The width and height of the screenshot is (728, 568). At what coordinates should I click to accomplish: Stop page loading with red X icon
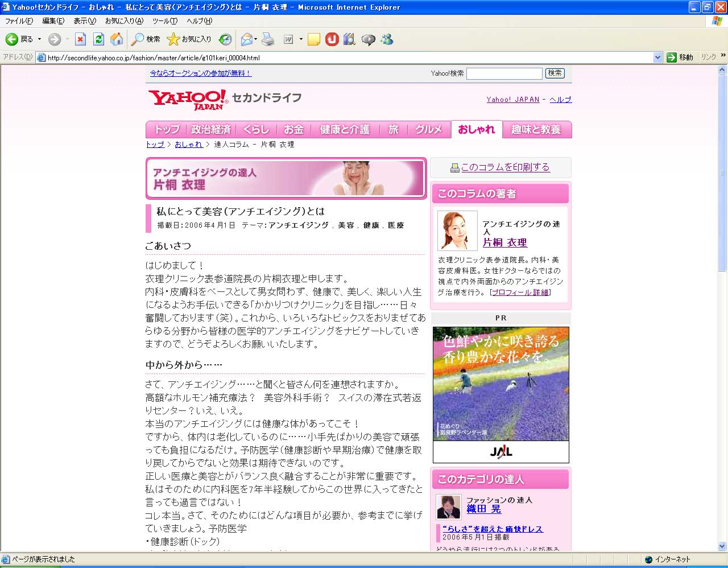80,39
